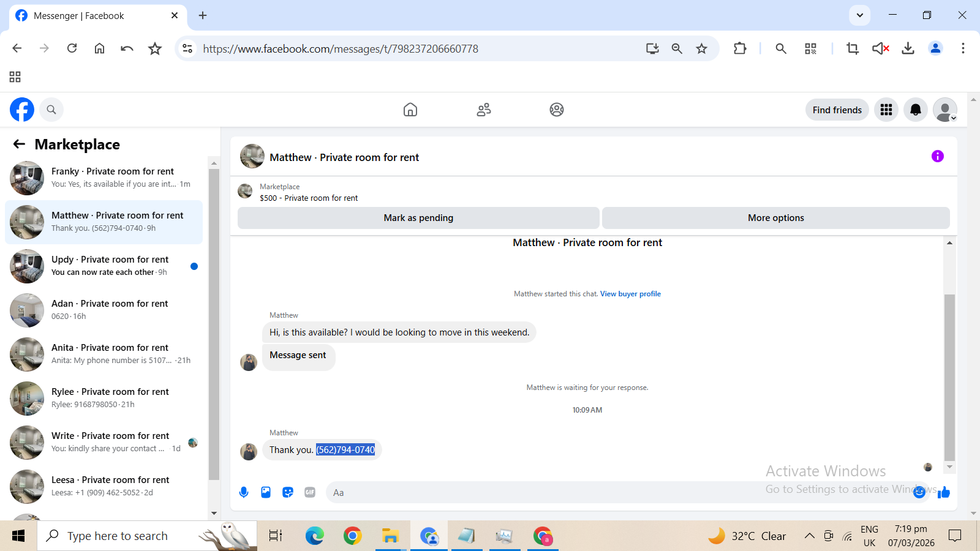Open Windows Start menu

(18, 536)
